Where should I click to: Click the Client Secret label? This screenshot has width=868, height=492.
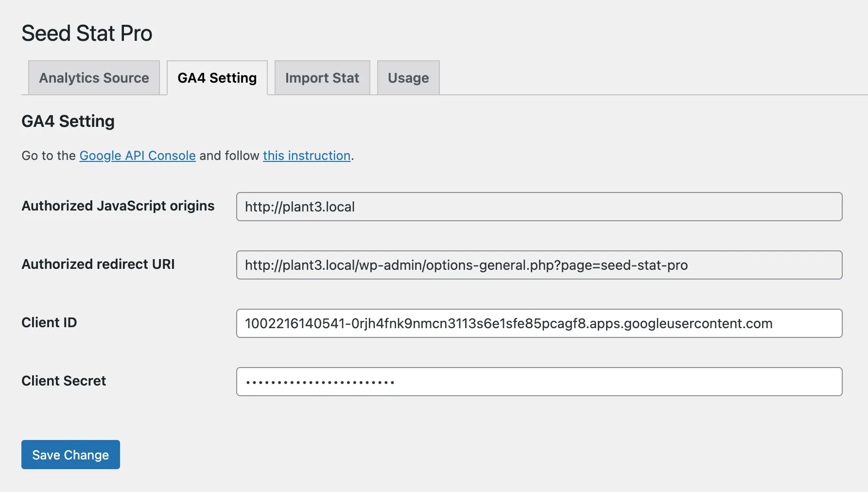(x=63, y=381)
